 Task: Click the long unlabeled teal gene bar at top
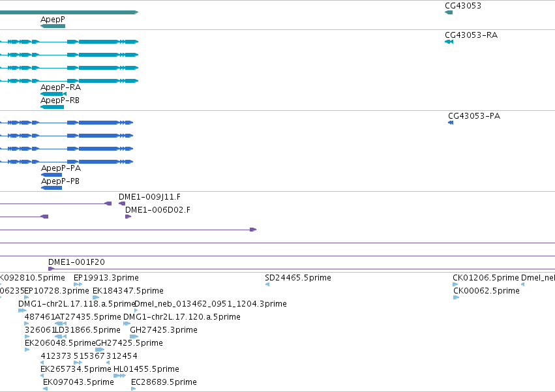(x=69, y=12)
